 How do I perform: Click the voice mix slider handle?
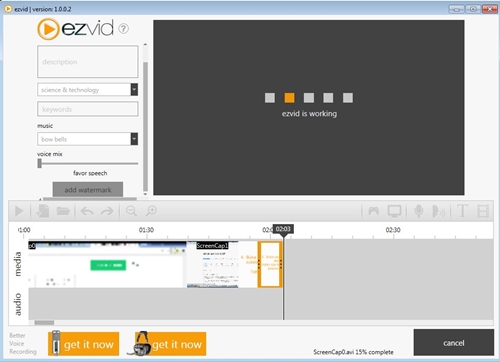click(40, 163)
